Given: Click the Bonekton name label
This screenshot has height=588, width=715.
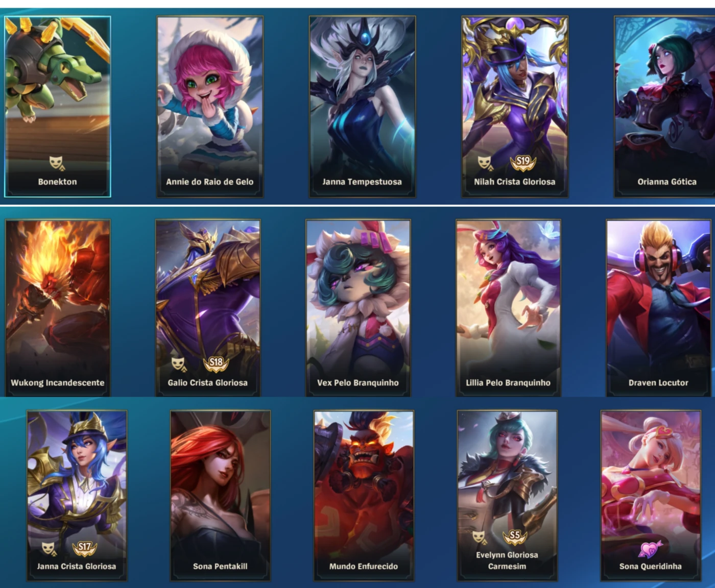Looking at the screenshot, I should 57,182.
